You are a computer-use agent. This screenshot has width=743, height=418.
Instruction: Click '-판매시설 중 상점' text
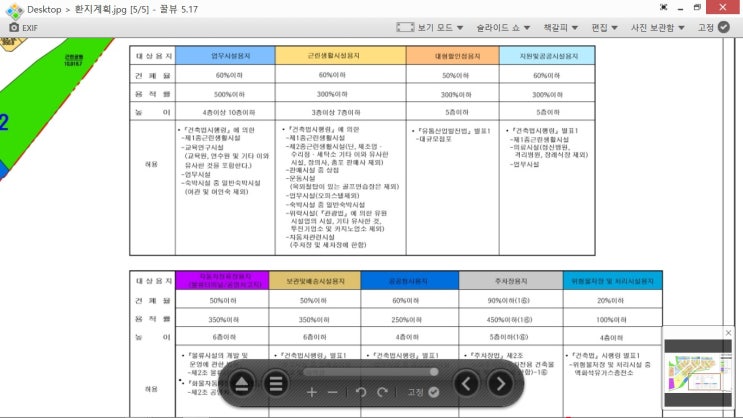coord(312,170)
